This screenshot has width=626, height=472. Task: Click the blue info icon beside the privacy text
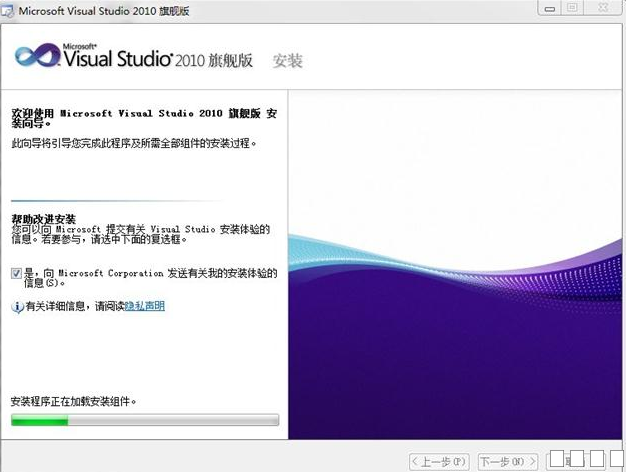[17, 306]
